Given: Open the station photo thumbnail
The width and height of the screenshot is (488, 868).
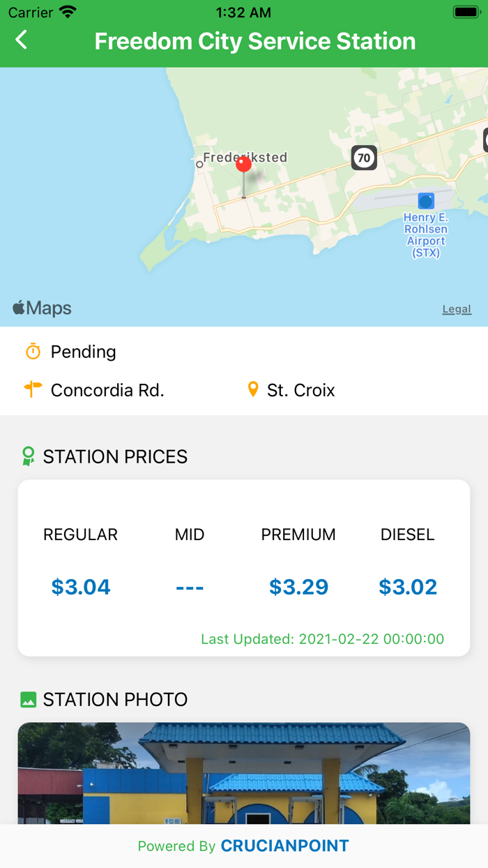Looking at the screenshot, I should [x=244, y=773].
